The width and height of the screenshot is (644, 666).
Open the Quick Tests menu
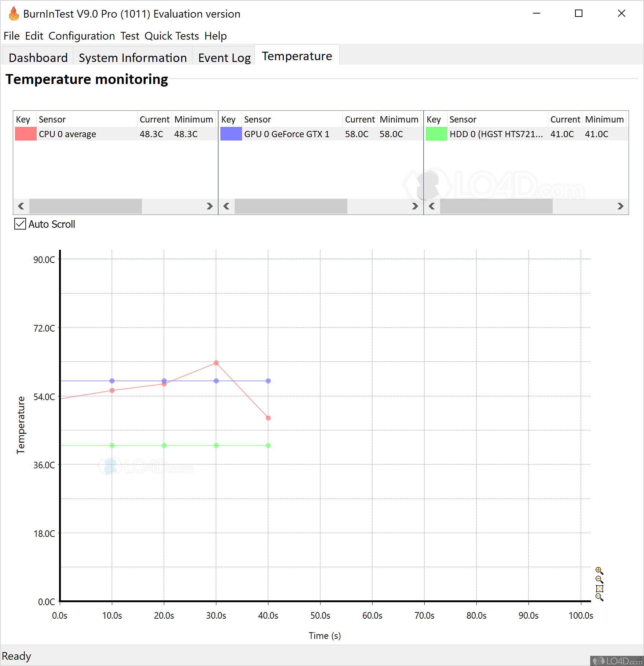click(172, 36)
